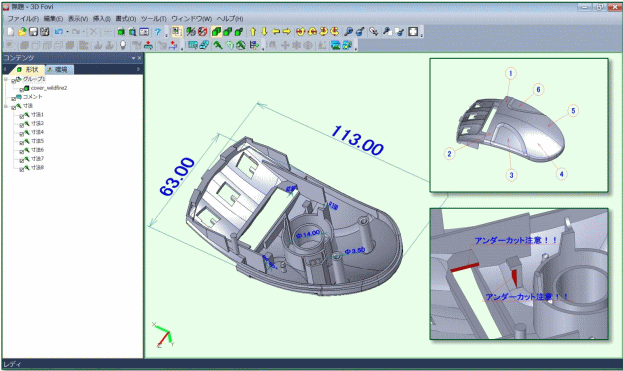Click the yellow right arrow view icon

click(x=286, y=32)
